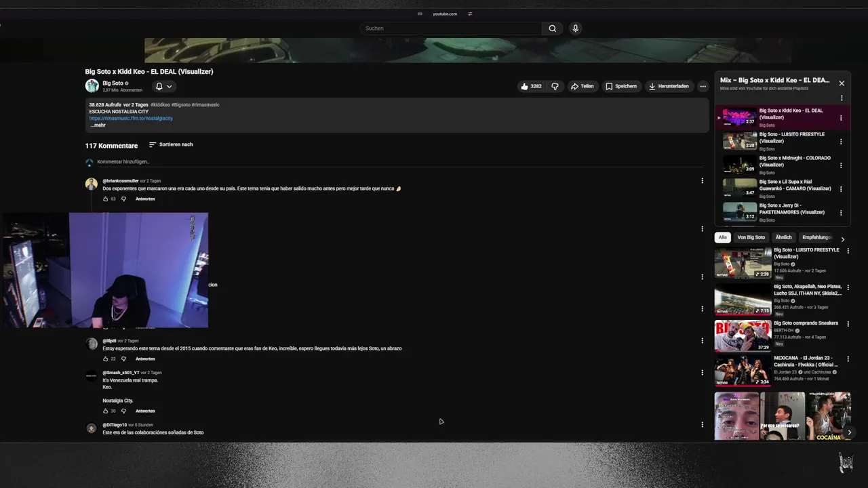This screenshot has height=488, width=868.
Task: Open more actions menu next to Herunterladen
Action: pyautogui.click(x=703, y=86)
